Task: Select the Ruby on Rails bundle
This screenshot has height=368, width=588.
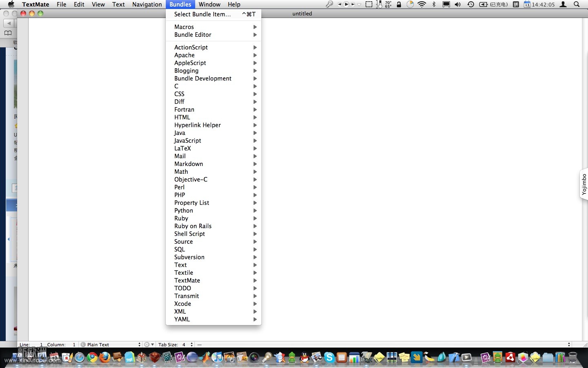Action: 214,226
